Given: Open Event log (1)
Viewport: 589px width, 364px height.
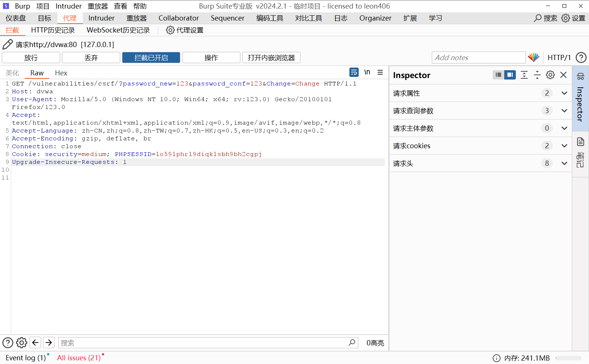Looking at the screenshot, I should [x=26, y=358].
